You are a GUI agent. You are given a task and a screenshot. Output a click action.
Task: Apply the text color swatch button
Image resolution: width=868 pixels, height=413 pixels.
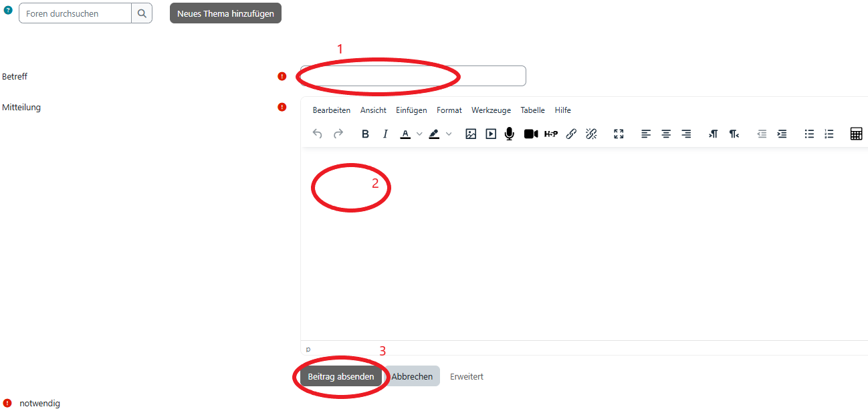point(405,134)
